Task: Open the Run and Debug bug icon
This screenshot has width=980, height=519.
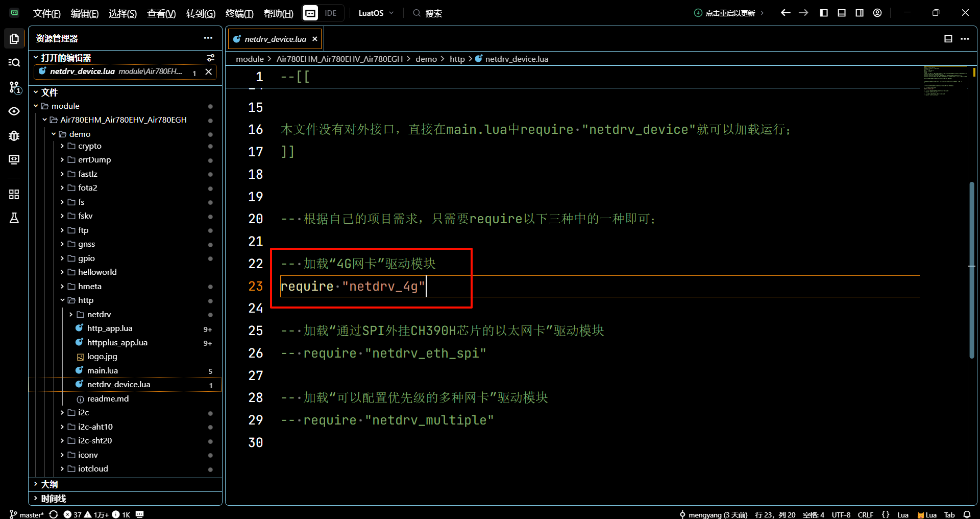Action: [14, 136]
